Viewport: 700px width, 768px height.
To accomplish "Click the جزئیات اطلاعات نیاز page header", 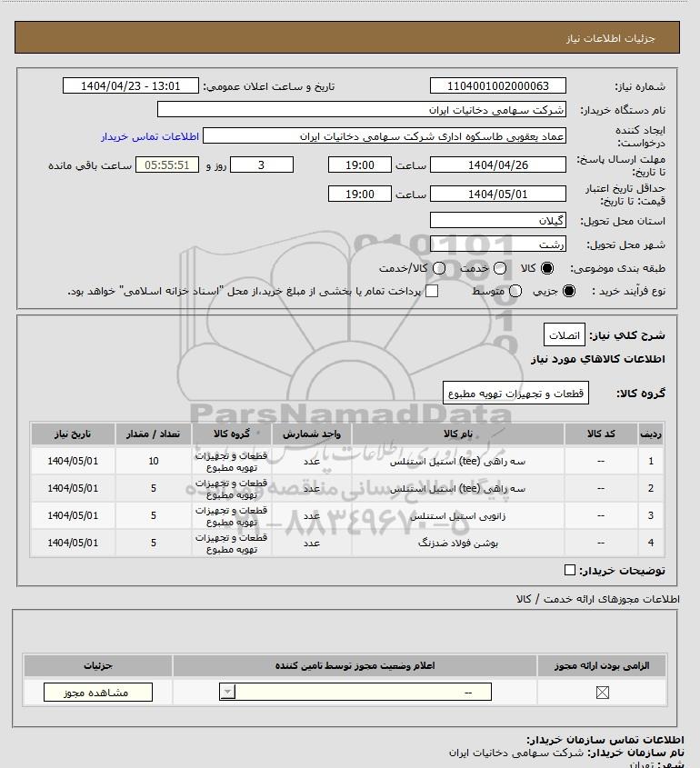I will coord(610,38).
